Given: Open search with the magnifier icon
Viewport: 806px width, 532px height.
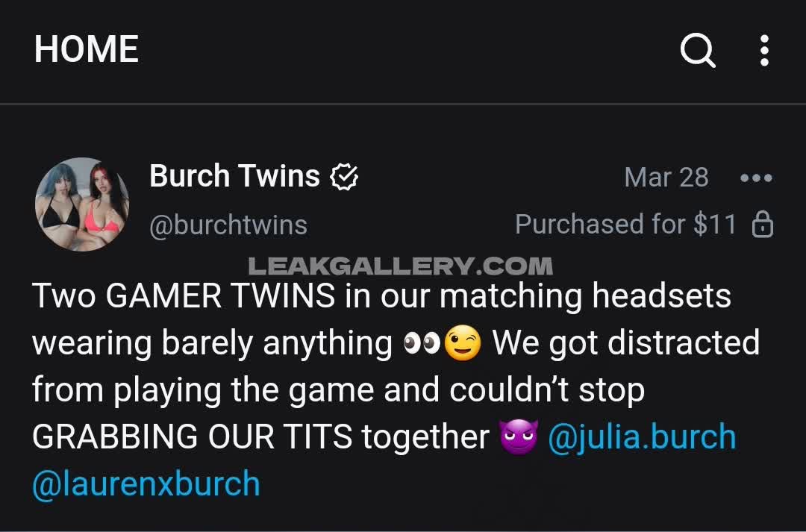Looking at the screenshot, I should click(x=698, y=51).
